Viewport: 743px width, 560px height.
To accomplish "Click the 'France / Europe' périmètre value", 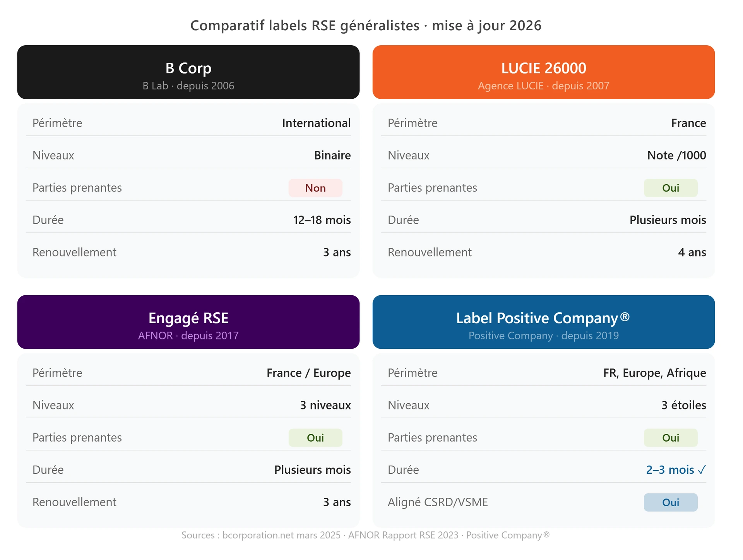I will 308,373.
